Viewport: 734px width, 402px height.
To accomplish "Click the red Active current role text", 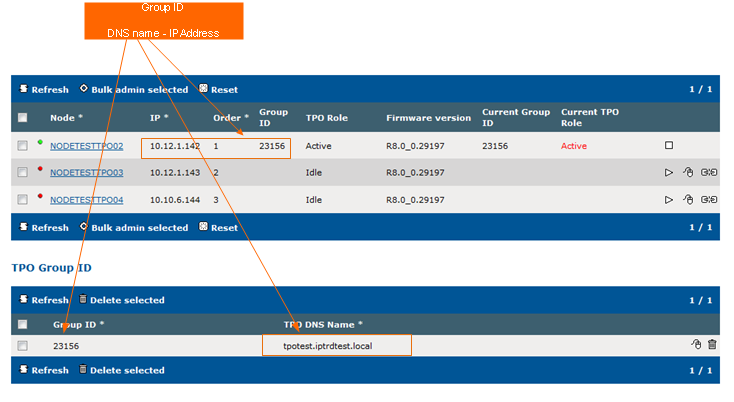I will point(574,146).
